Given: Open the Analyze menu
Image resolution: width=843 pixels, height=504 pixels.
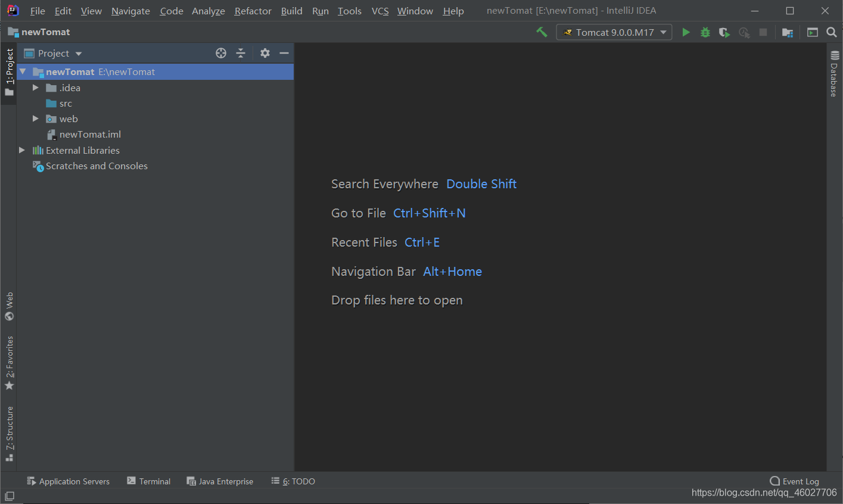Looking at the screenshot, I should point(209,11).
